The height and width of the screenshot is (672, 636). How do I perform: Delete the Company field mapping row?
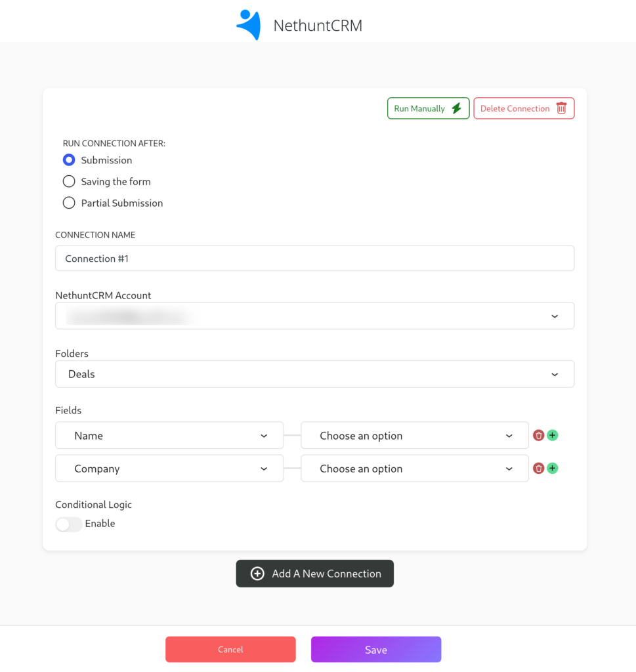tap(538, 469)
